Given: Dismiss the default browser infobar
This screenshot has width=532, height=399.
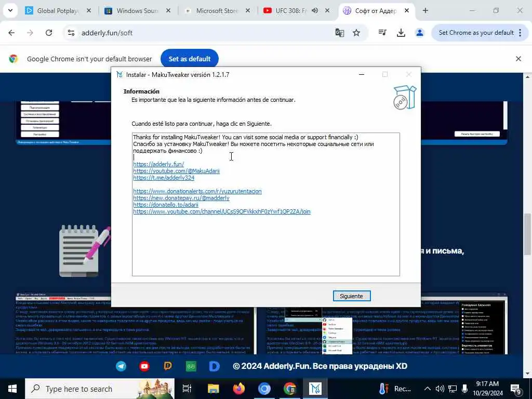Looking at the screenshot, I should (x=518, y=59).
